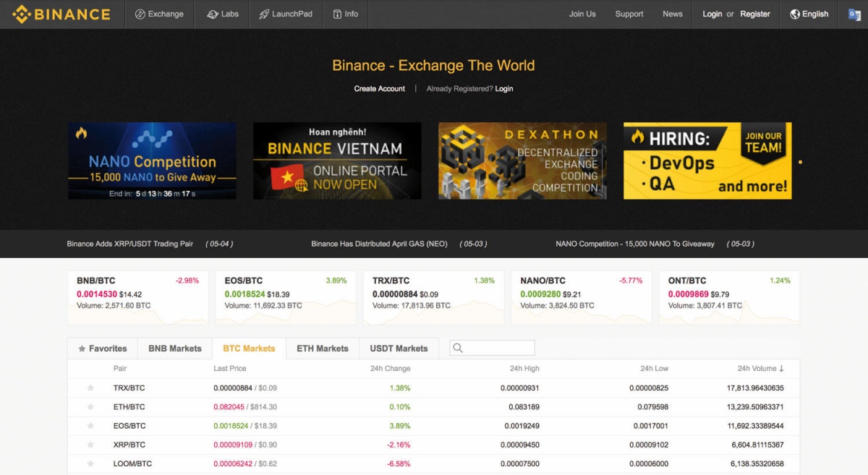The image size is (868, 475).
Task: Favorite the LOOM/BTC pair star
Action: pyautogui.click(x=90, y=463)
